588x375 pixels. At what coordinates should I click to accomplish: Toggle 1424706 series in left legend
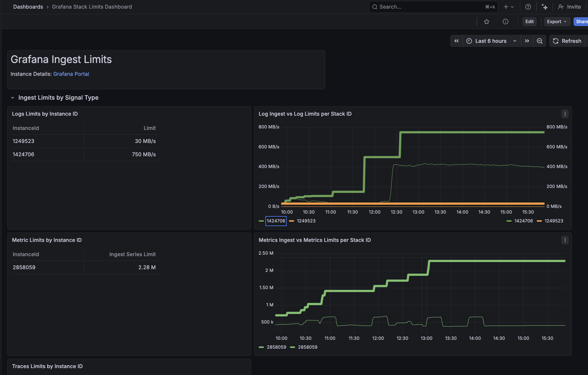(276, 221)
